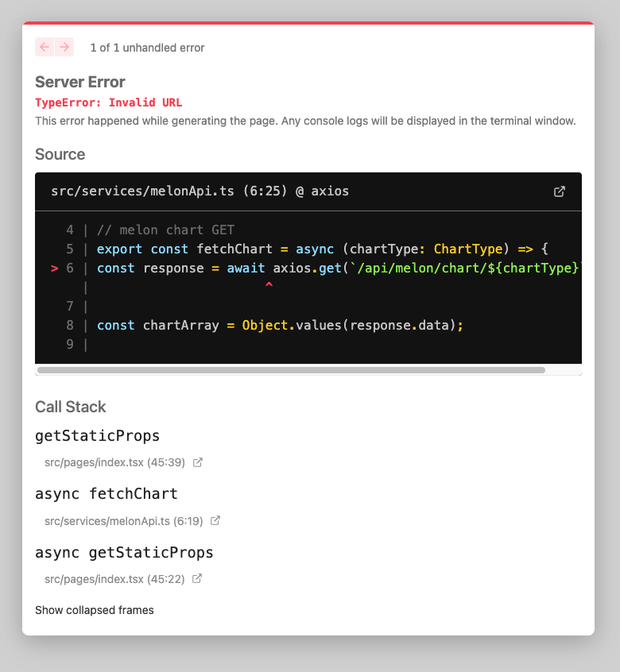Click the TypeError: Invalid URL message
This screenshot has height=672, width=620.
point(108,102)
